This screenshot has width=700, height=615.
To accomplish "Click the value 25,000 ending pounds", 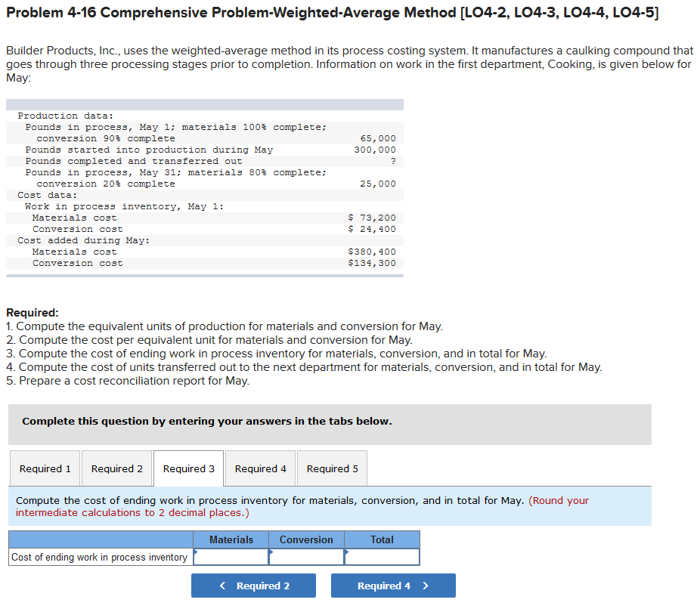I will (x=378, y=184).
